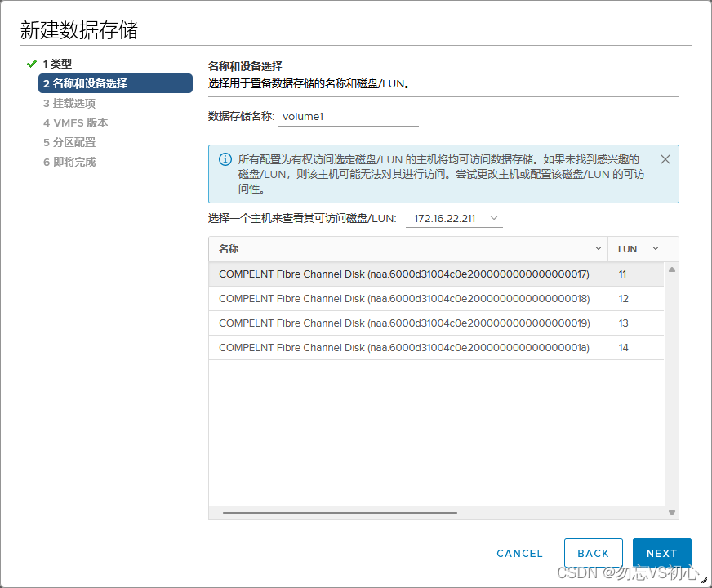Open the 名称 column filter chevron
Image resolution: width=712 pixels, height=588 pixels.
click(x=596, y=249)
